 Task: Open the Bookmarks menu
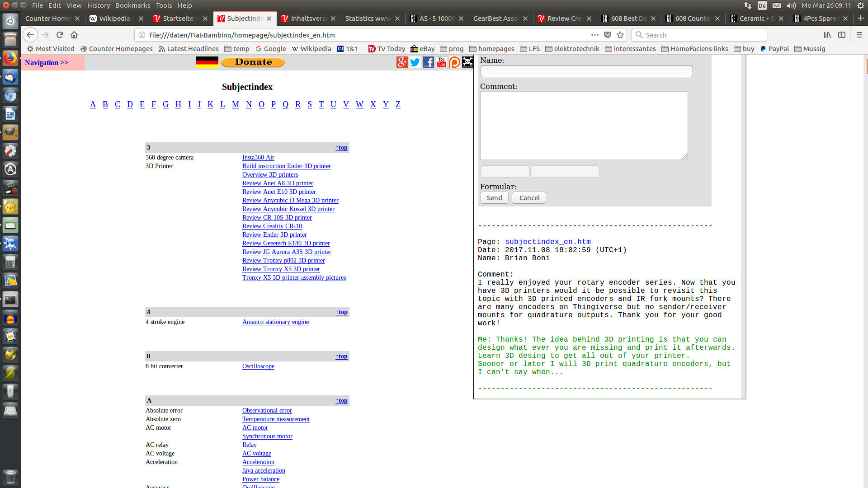pyautogui.click(x=132, y=5)
